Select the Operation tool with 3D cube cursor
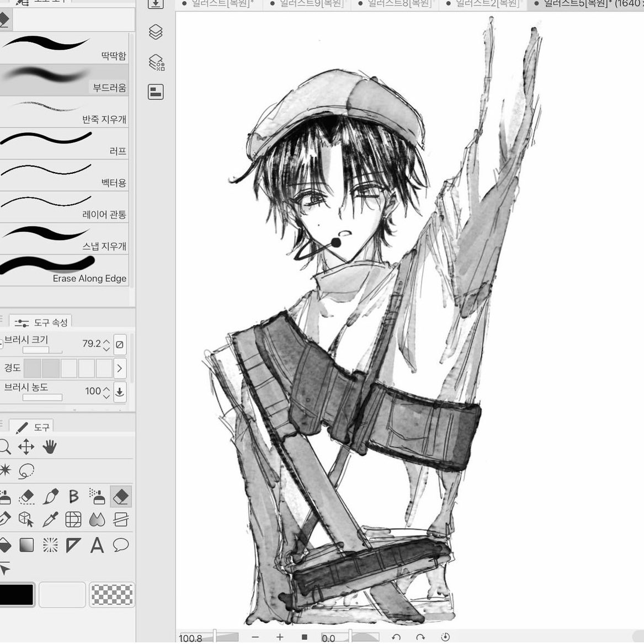This screenshot has height=644, width=644. pyautogui.click(x=26, y=519)
